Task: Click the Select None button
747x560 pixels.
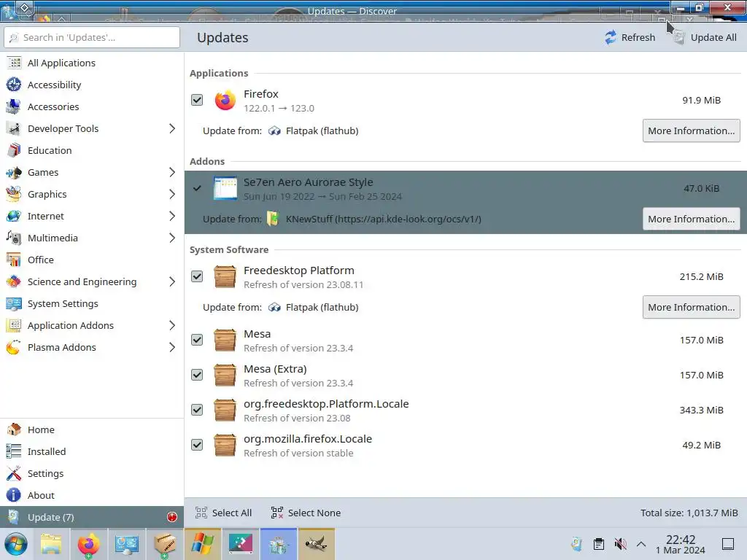Action: (306, 513)
